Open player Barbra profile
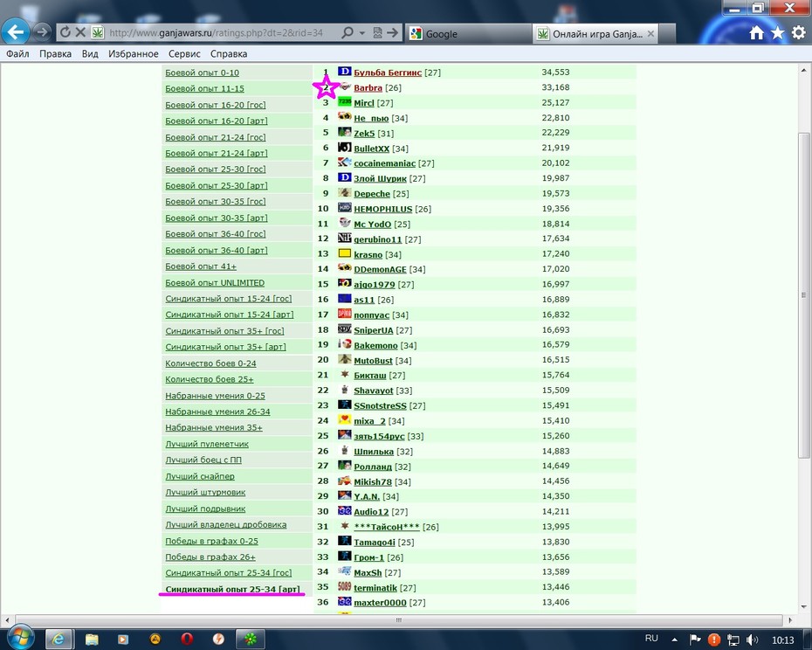The width and height of the screenshot is (812, 650). [x=368, y=88]
